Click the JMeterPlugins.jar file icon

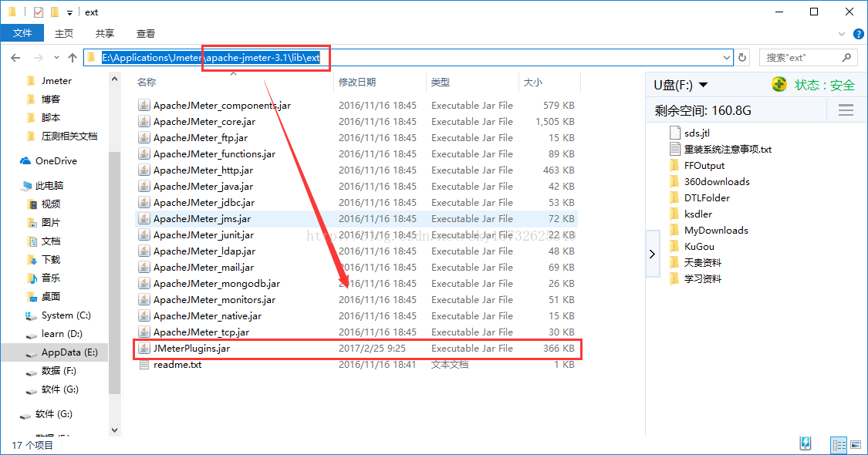144,348
